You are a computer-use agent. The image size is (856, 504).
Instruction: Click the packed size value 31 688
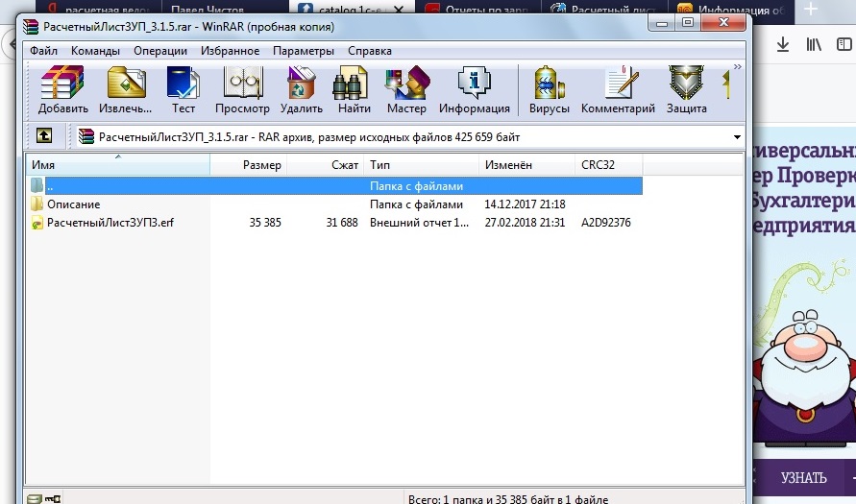pyautogui.click(x=342, y=223)
